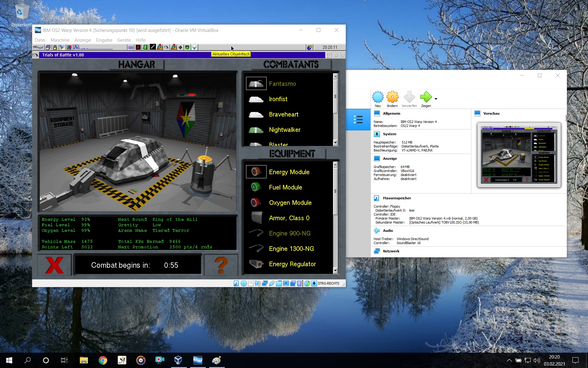
Task: Open the Trials of Battle title bar system icon
Action: [36, 55]
